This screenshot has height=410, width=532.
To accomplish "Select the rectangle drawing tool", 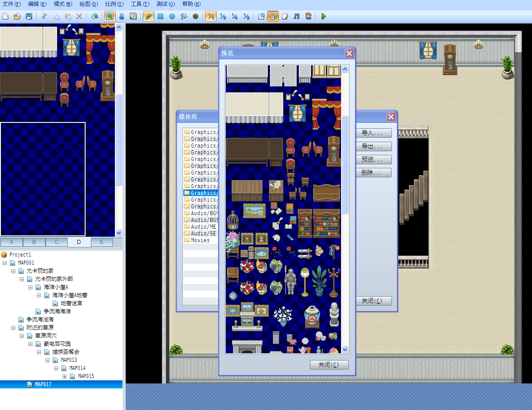I will [x=160, y=16].
